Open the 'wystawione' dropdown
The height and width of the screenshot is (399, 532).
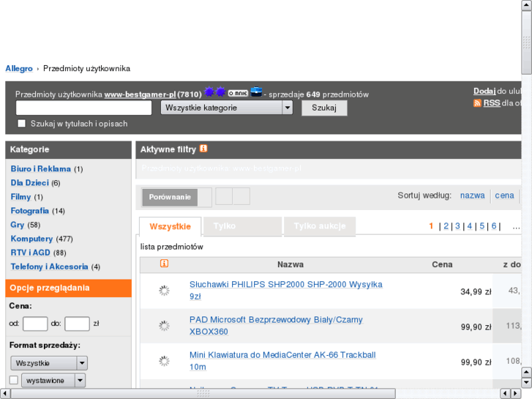53,380
